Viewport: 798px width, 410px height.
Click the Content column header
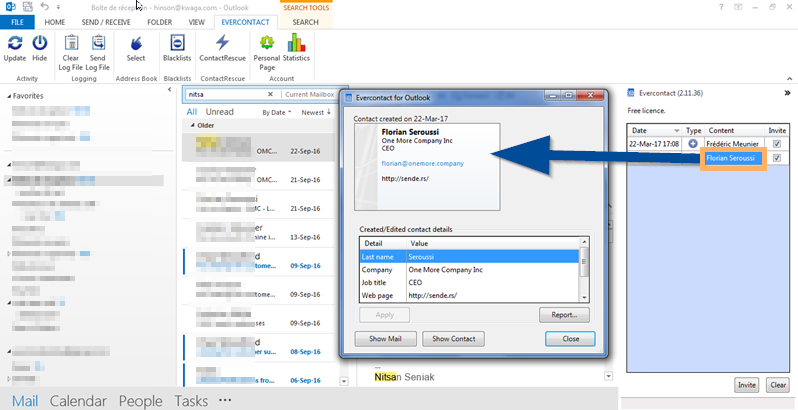[x=735, y=131]
